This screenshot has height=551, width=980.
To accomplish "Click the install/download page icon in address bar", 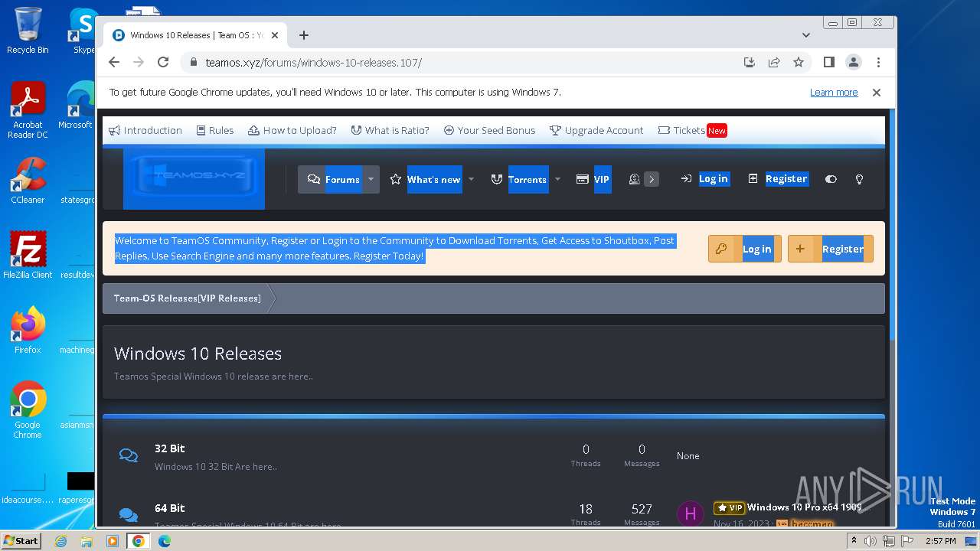I will pos(750,62).
